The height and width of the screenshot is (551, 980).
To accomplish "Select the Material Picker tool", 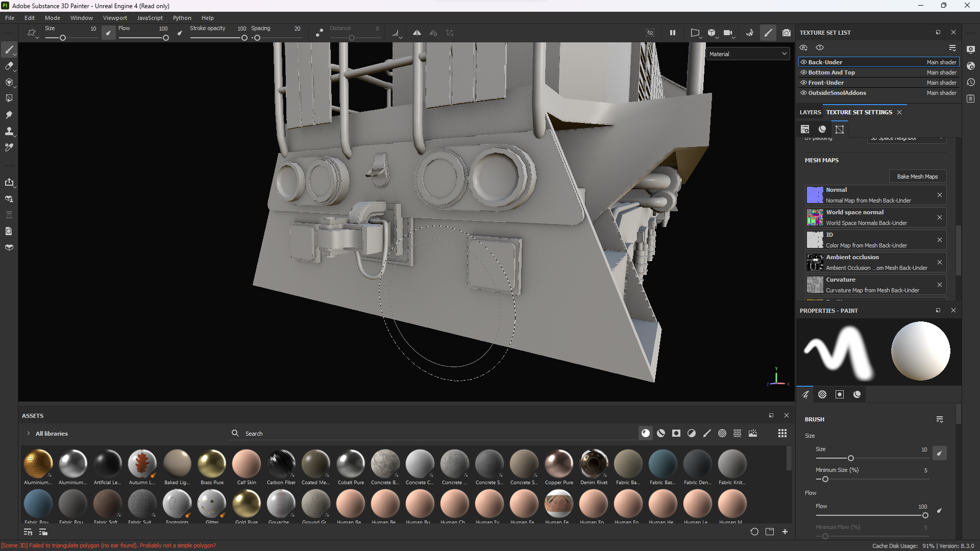I will tap(9, 147).
